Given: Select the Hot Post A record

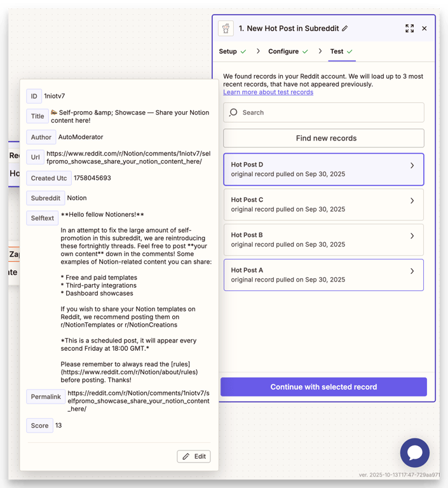Looking at the screenshot, I should [x=323, y=274].
